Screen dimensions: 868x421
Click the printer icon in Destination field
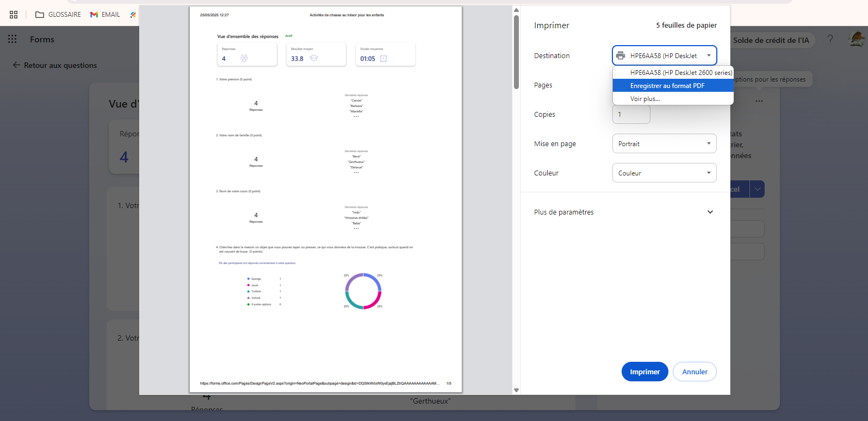pos(621,55)
